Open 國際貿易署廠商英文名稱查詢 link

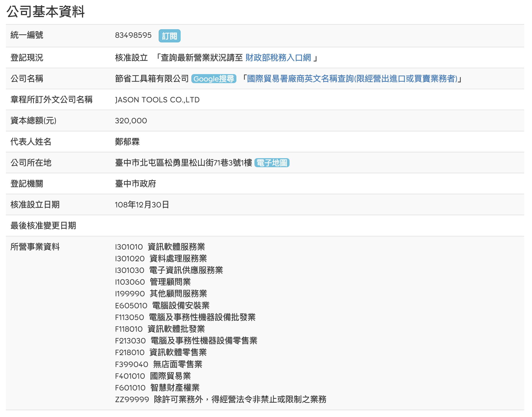tap(352, 79)
